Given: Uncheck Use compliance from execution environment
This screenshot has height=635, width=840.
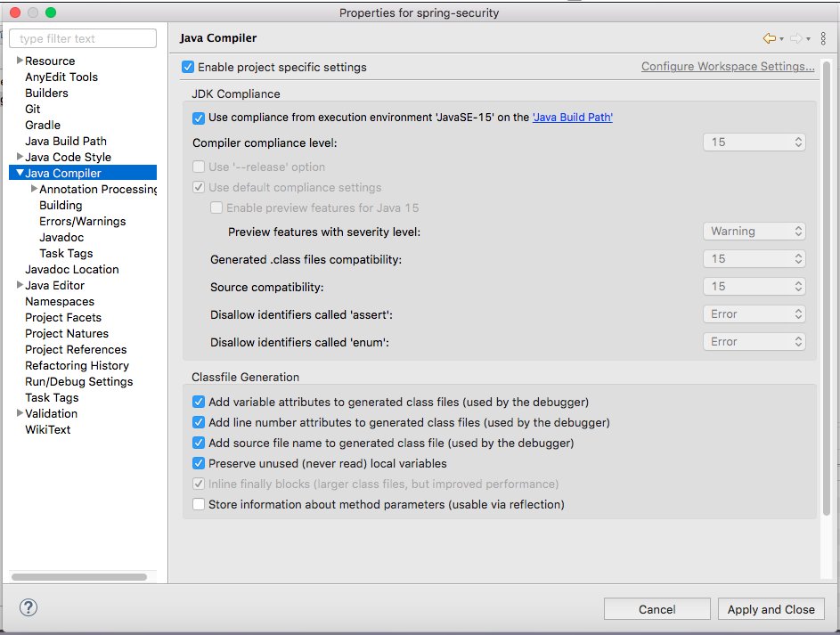Looking at the screenshot, I should 199,118.
